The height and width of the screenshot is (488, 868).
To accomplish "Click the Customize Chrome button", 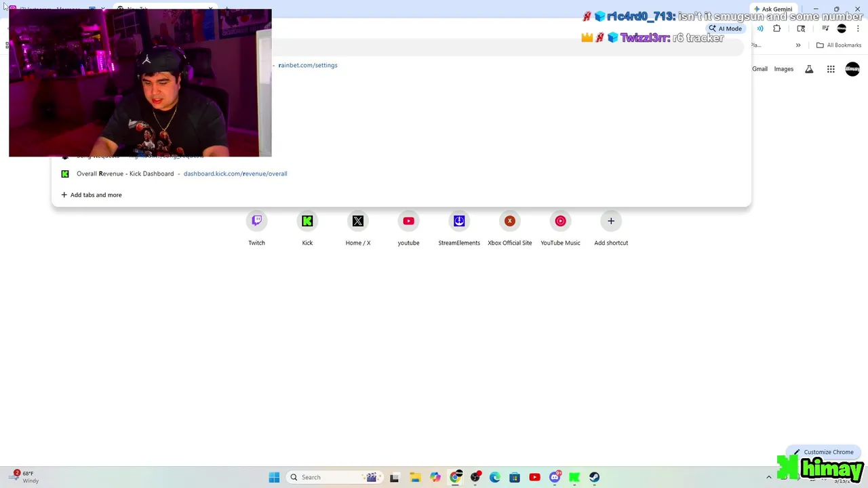I will coord(823,452).
